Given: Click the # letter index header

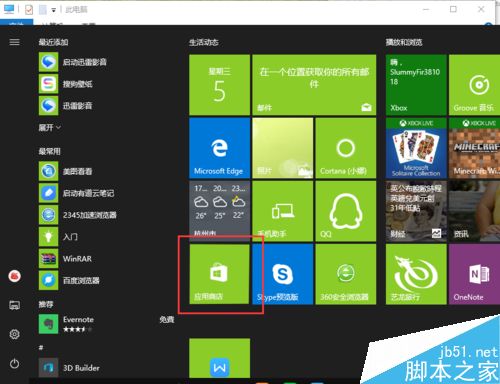Looking at the screenshot, I should (41, 348).
